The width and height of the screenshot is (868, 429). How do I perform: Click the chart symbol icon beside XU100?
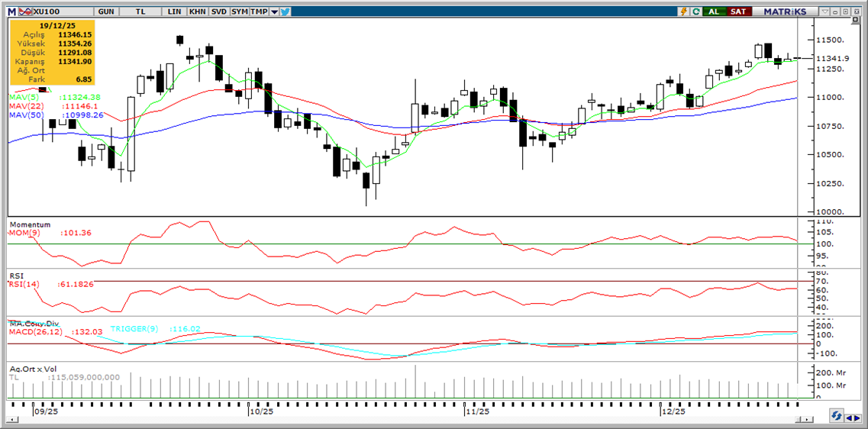[24, 11]
